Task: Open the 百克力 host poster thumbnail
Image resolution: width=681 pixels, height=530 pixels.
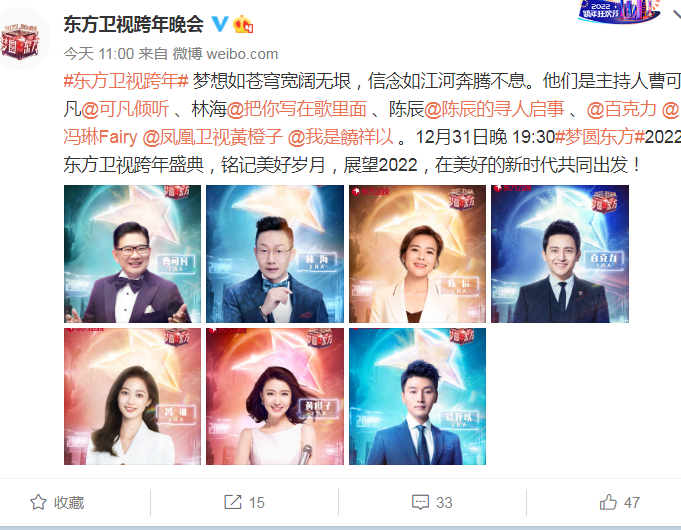Action: tap(560, 254)
